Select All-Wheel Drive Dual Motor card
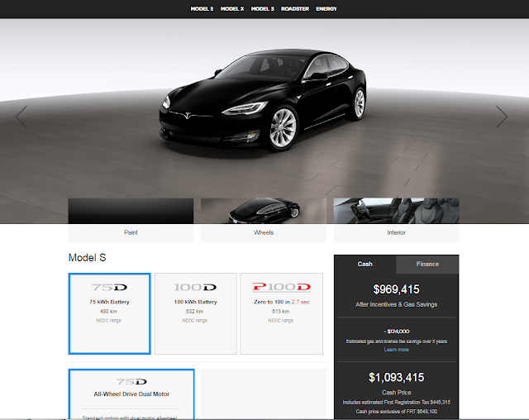Image resolution: width=529 pixels, height=420 pixels. (131, 394)
